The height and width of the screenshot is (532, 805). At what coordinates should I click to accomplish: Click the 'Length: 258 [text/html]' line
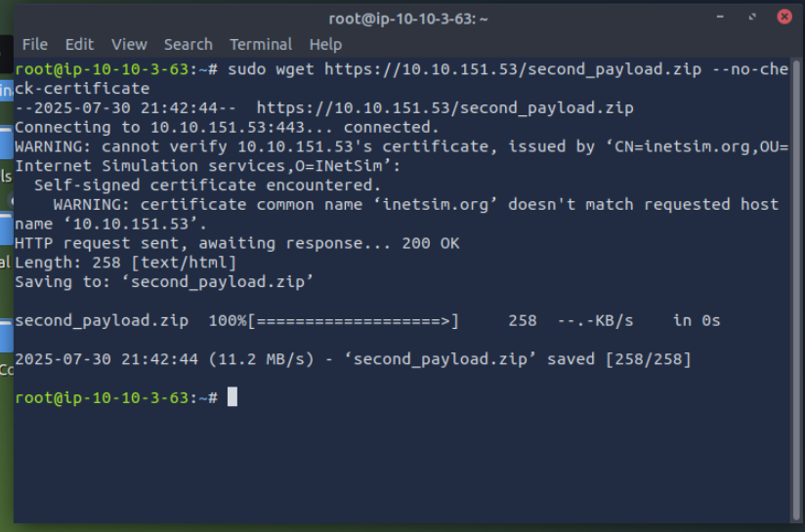click(126, 263)
